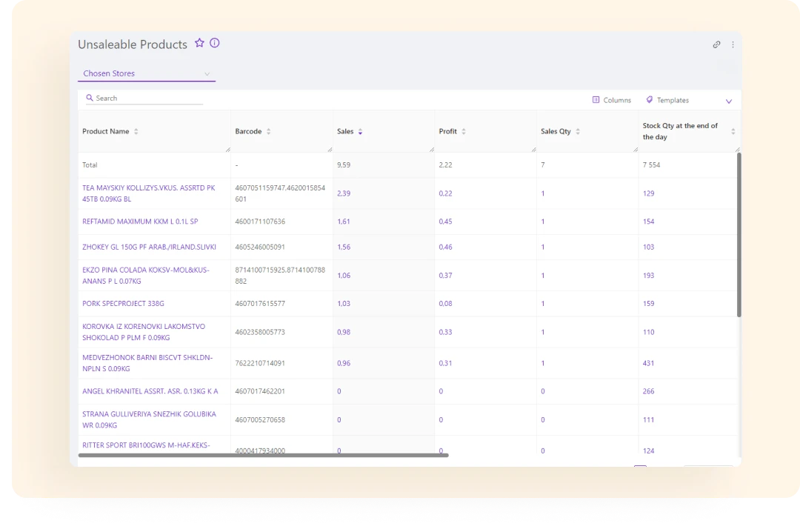
Task: Collapse sort options on Sales Qty column
Action: click(577, 131)
